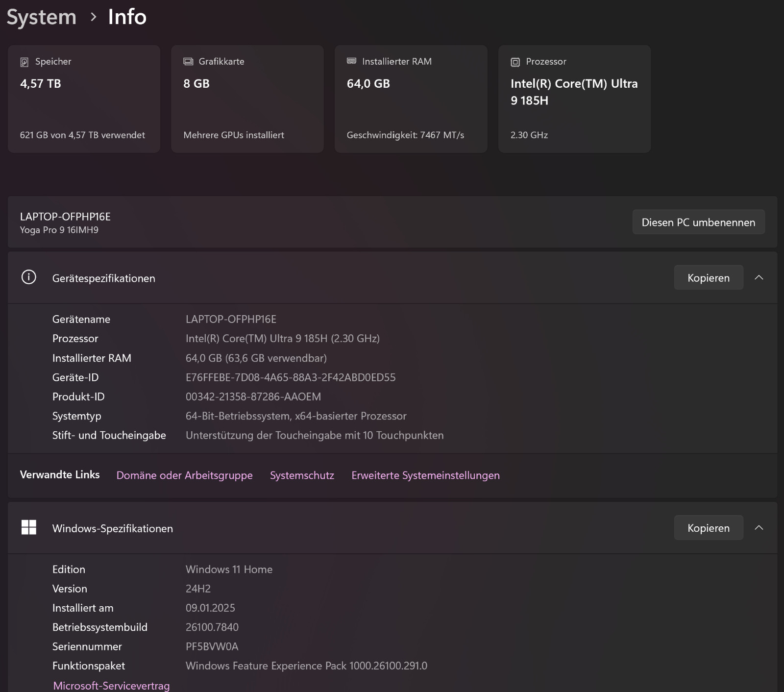Click the Seriennummer value PF5BVW0A

[x=212, y=646]
